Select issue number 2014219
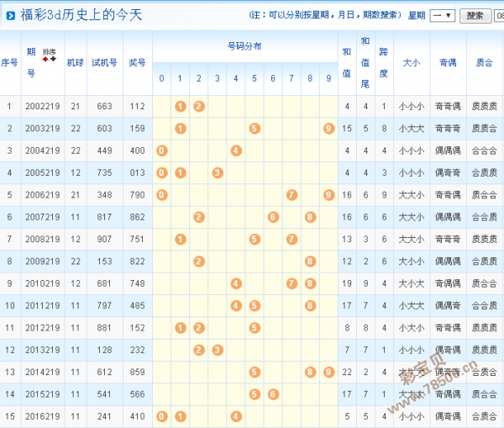This screenshot has width=504, height=428. 43,372
